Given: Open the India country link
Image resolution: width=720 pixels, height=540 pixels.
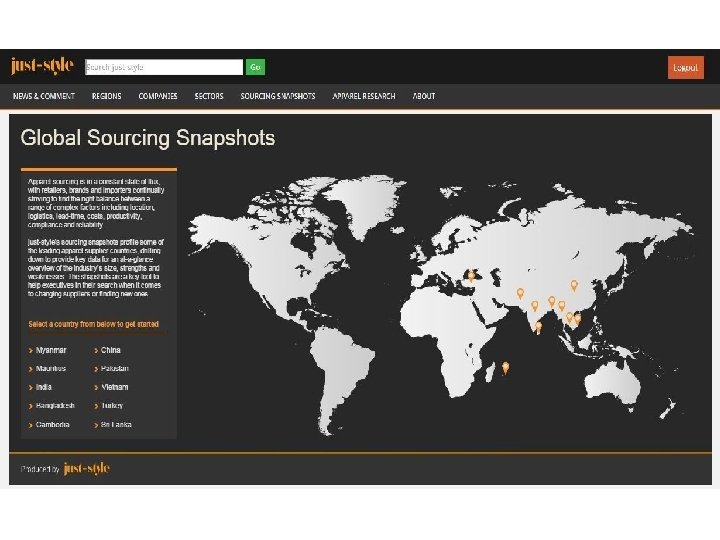Looking at the screenshot, I should [x=44, y=387].
